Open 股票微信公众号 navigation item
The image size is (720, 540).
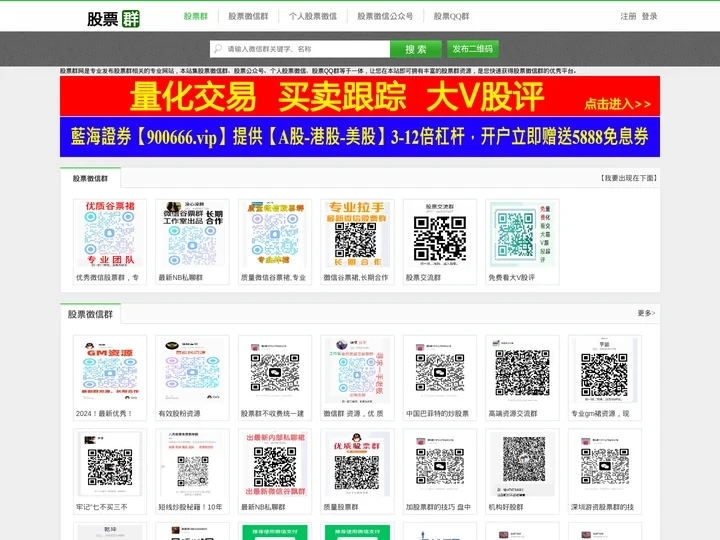tap(385, 17)
